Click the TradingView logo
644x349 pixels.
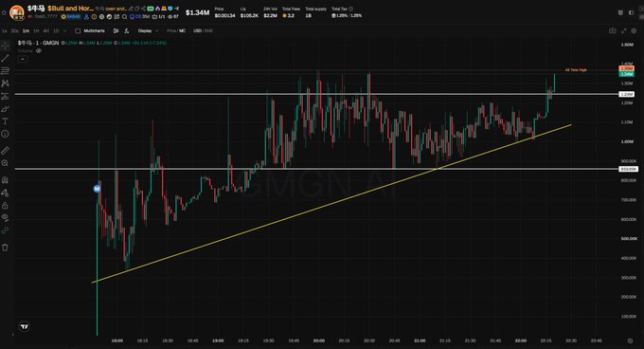(x=25, y=326)
